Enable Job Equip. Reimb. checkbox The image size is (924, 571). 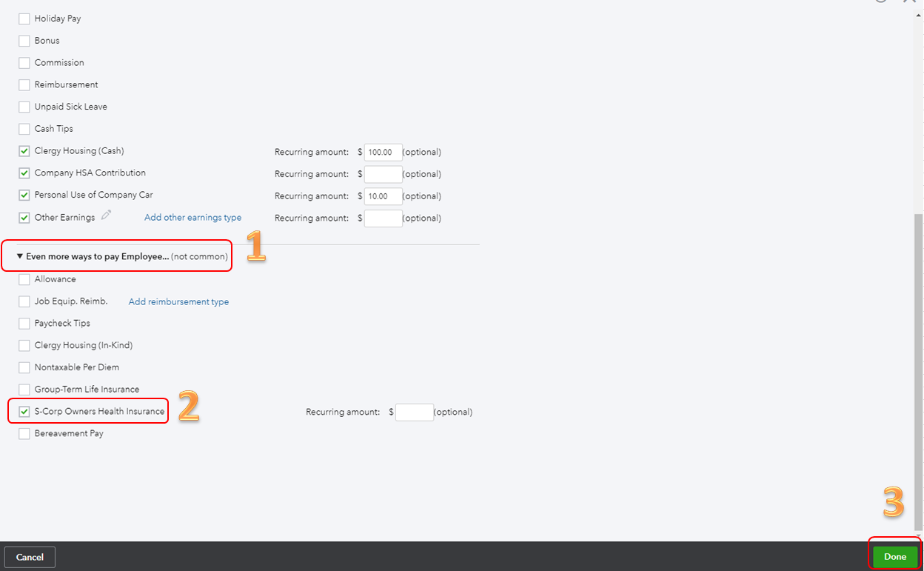(24, 301)
